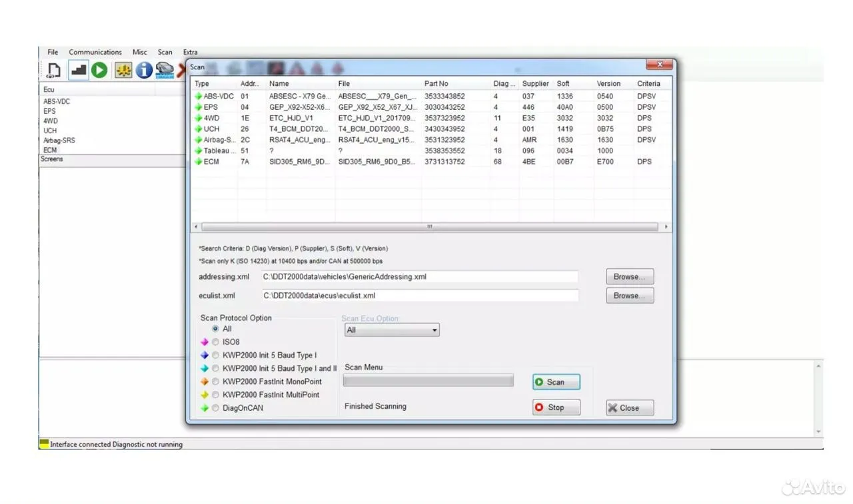Choose KWP2000 FastInit MonoPoint radio option

(215, 381)
